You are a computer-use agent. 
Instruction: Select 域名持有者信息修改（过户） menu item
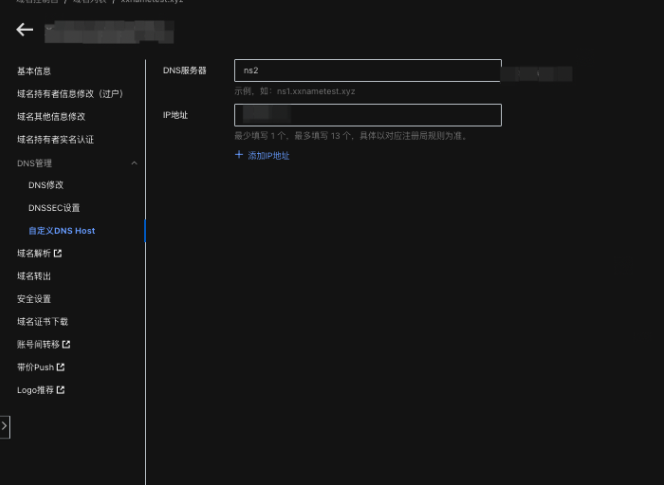pyautogui.click(x=69, y=94)
